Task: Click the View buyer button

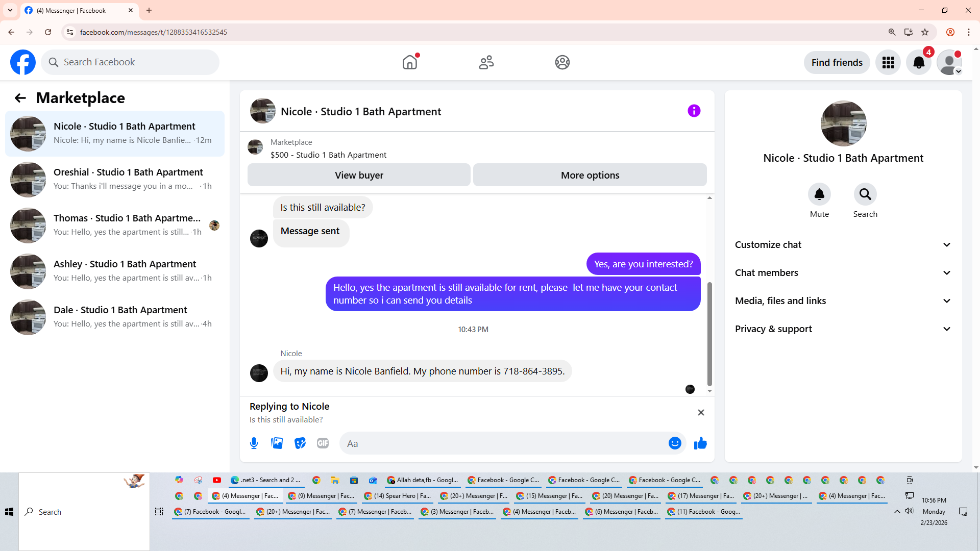Action: point(359,175)
